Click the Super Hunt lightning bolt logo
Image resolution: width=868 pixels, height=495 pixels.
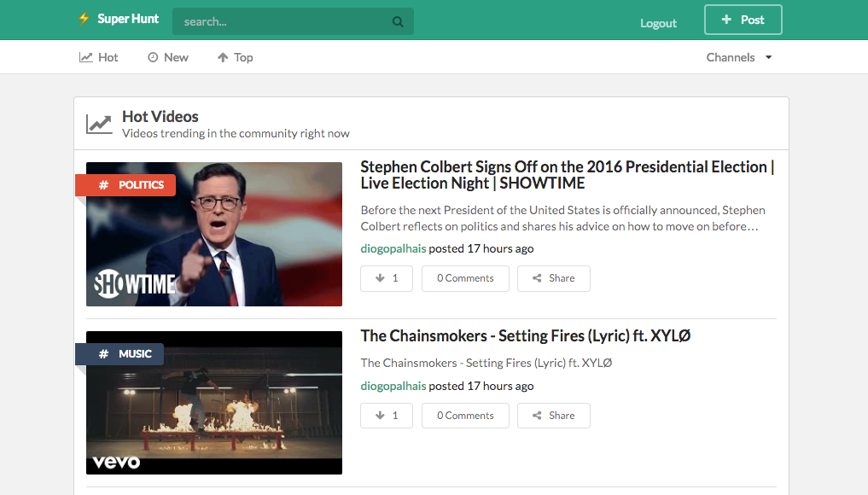pyautogui.click(x=84, y=19)
